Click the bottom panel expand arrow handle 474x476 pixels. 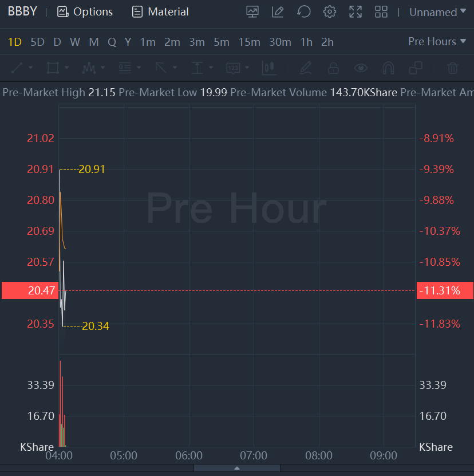coord(237,468)
